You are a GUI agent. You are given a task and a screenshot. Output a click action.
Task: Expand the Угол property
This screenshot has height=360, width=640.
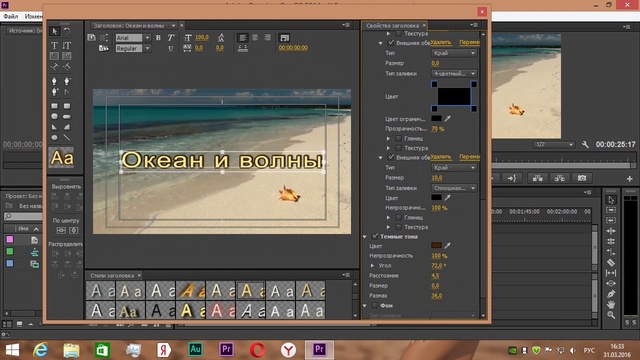point(372,266)
